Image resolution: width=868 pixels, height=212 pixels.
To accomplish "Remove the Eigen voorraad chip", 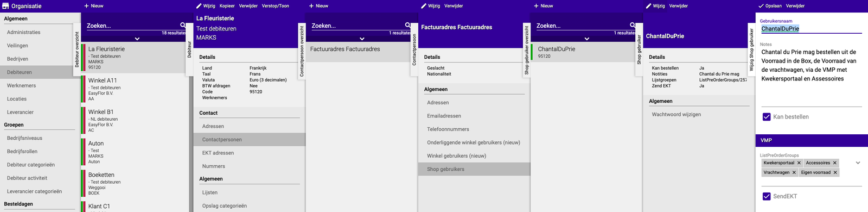I will coord(835,172).
